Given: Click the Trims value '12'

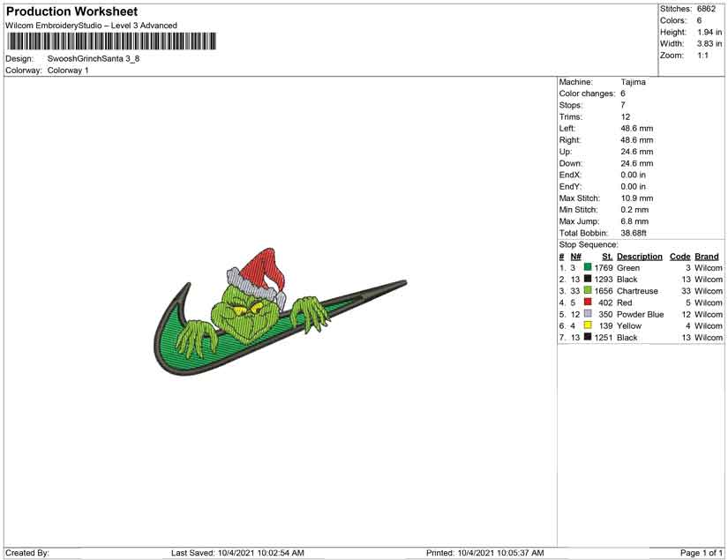Looking at the screenshot, I should (626, 117).
